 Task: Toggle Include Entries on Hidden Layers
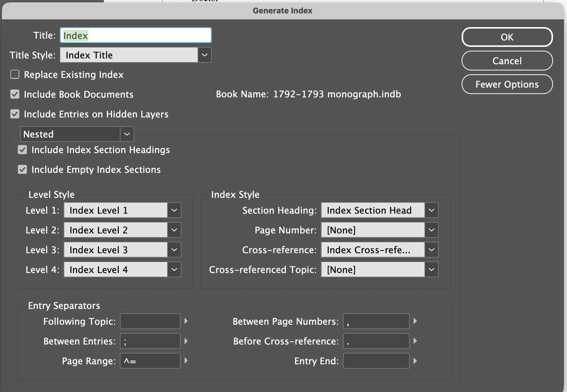coord(15,114)
